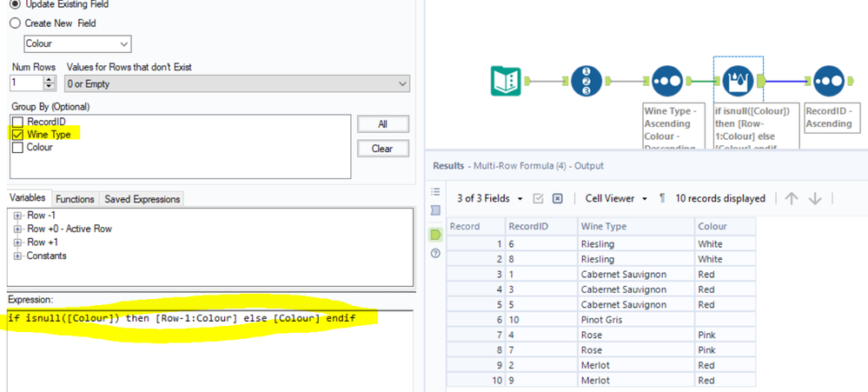
Task: Select Update Existing Field radio button
Action: pyautogui.click(x=16, y=3)
